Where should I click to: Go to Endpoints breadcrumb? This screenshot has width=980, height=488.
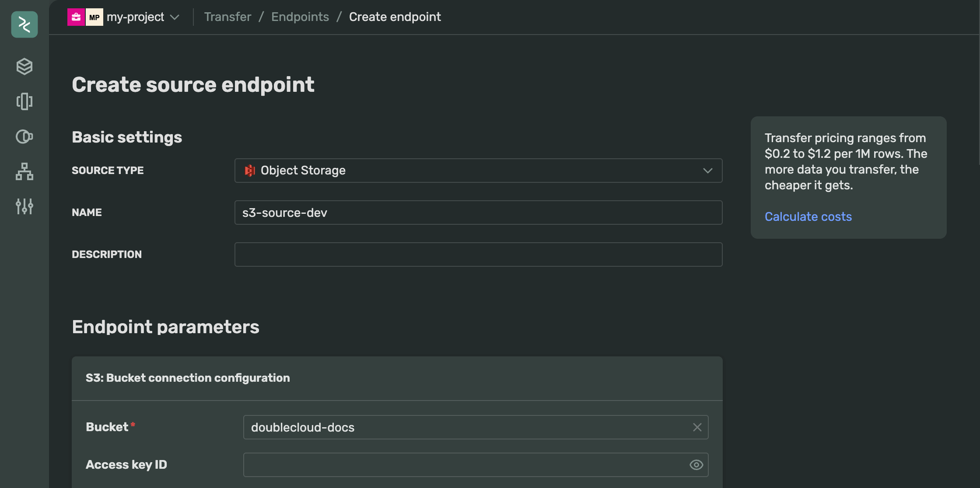click(x=300, y=17)
